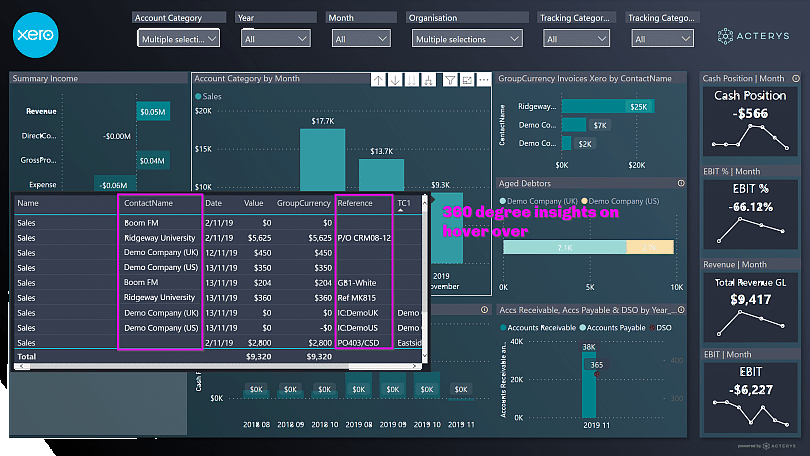Sort table by Date column header
Viewport: 810px width, 456px height.
[213, 203]
